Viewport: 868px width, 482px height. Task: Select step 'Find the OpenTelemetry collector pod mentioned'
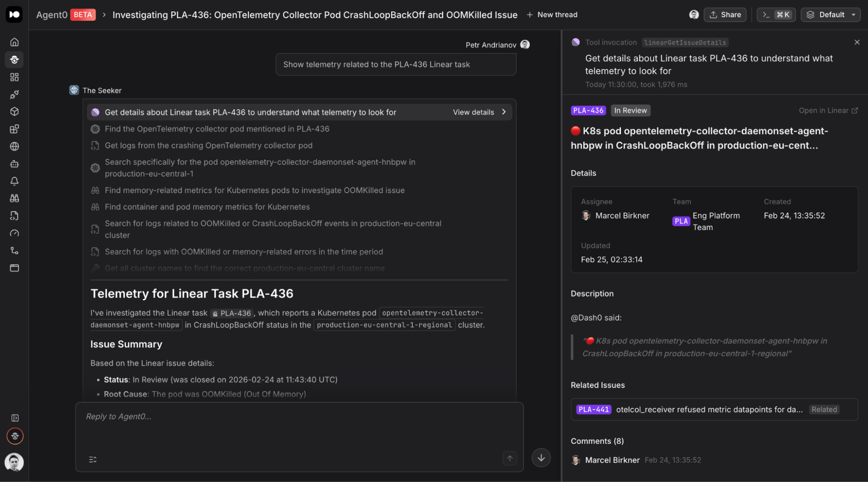pyautogui.click(x=217, y=129)
